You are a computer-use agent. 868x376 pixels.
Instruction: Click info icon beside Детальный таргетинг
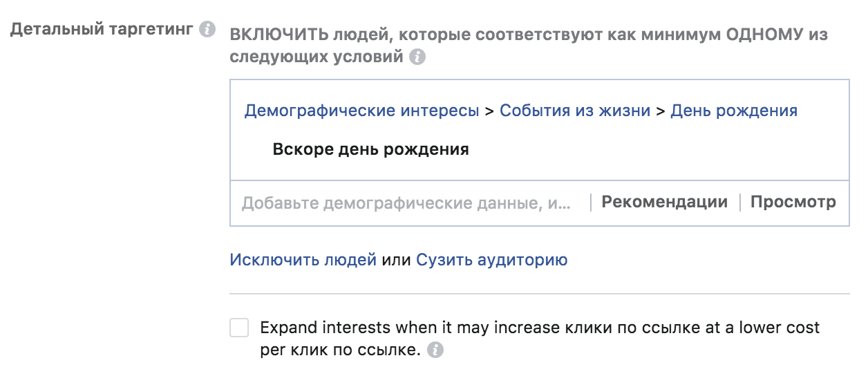(207, 30)
